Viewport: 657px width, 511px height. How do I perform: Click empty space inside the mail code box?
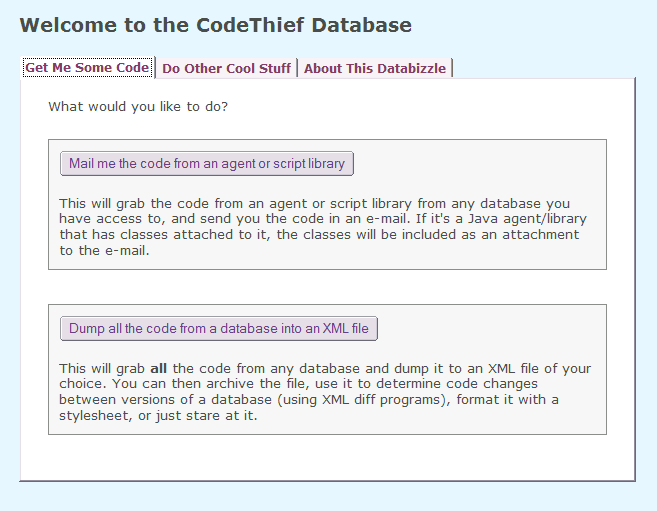point(480,164)
